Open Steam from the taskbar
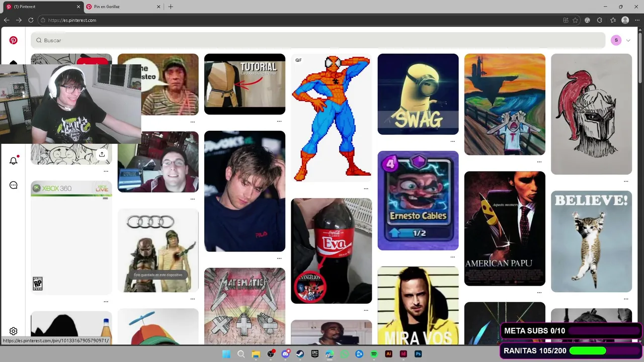Image resolution: width=644 pixels, height=362 pixels. point(300,354)
